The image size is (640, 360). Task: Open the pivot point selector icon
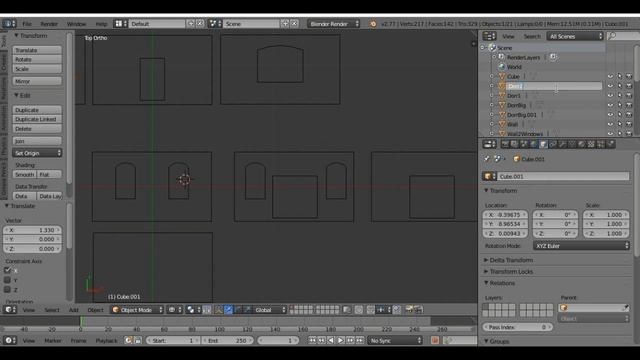click(x=193, y=310)
